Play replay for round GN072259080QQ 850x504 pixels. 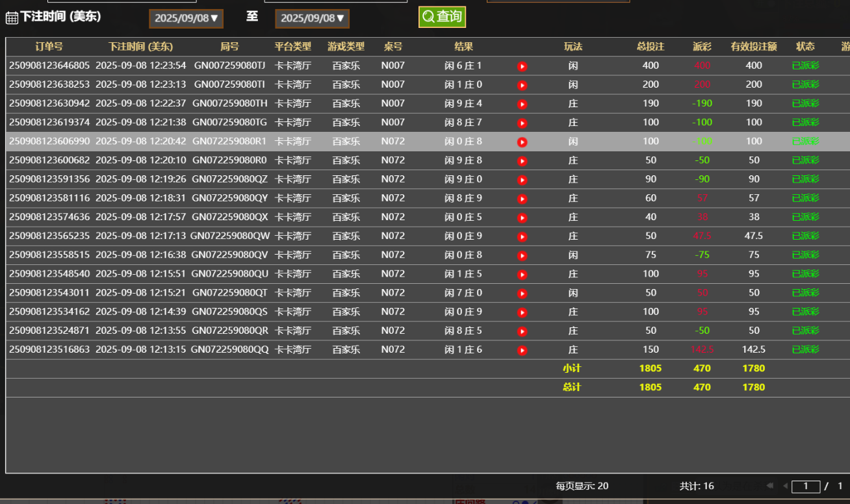[522, 351]
